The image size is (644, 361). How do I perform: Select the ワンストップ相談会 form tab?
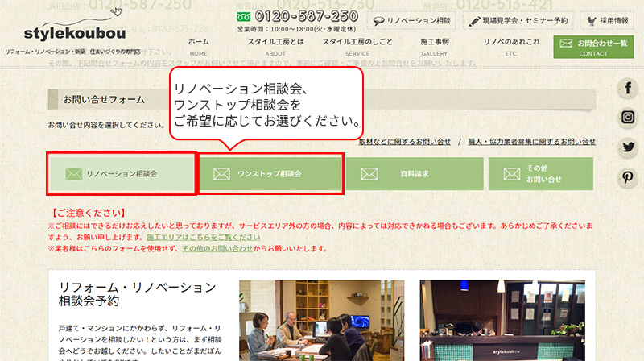coord(270,173)
